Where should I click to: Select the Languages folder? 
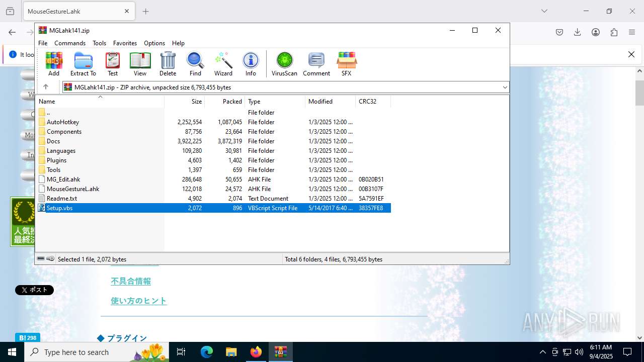pos(213,151)
